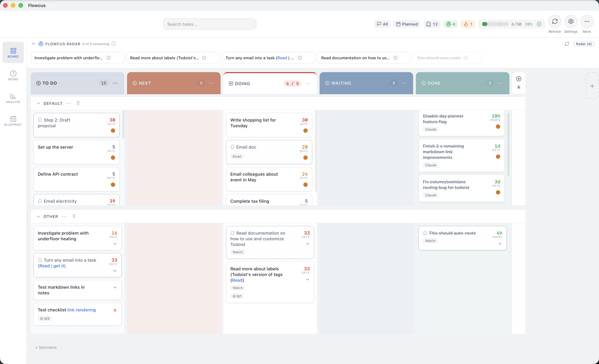This screenshot has width=599, height=364.
Task: Switch to the Aging view
Action: tap(13, 75)
